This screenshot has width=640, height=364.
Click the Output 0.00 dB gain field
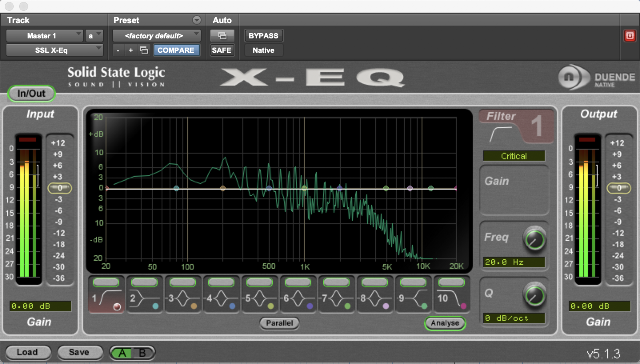[599, 306]
